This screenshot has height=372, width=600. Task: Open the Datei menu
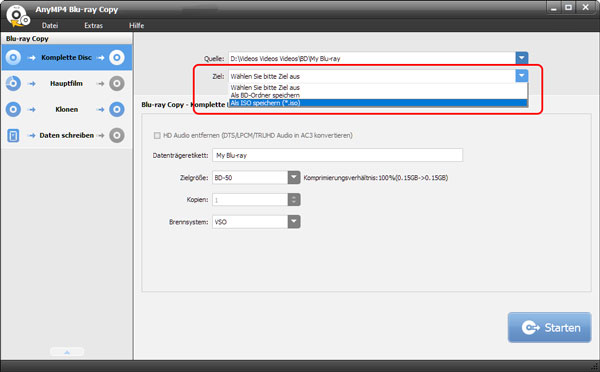[x=50, y=25]
